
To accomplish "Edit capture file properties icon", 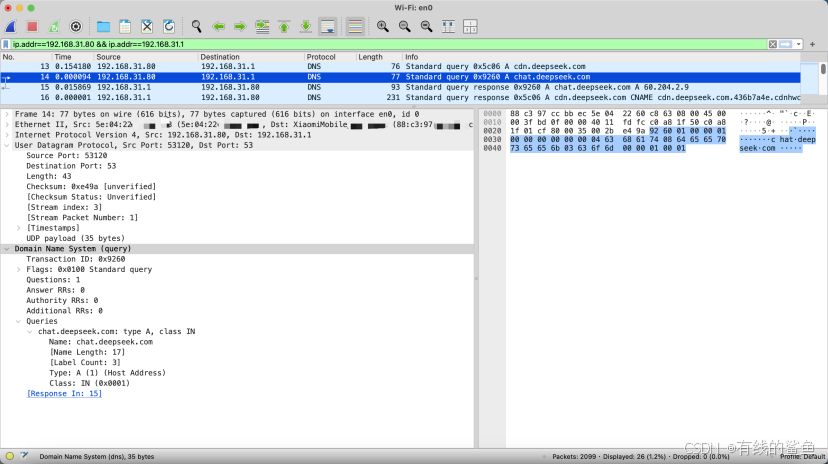I will pyautogui.click(x=24, y=456).
